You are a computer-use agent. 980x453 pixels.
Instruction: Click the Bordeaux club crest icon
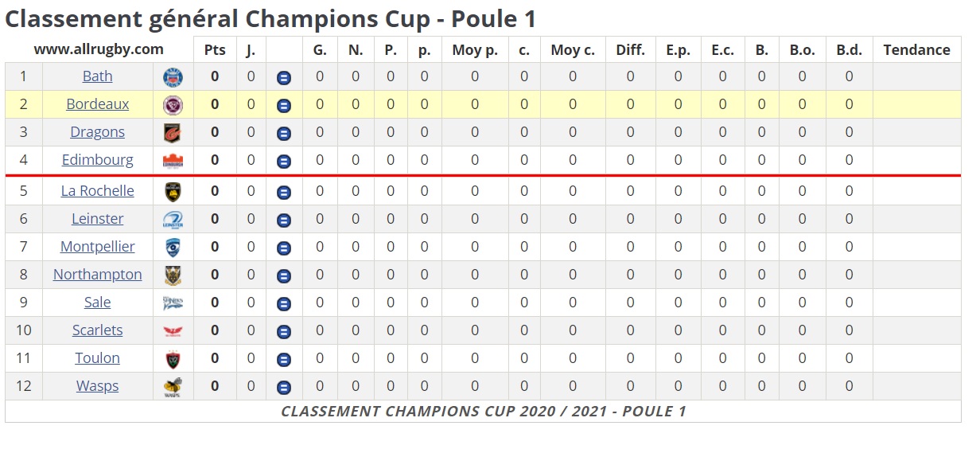click(173, 105)
